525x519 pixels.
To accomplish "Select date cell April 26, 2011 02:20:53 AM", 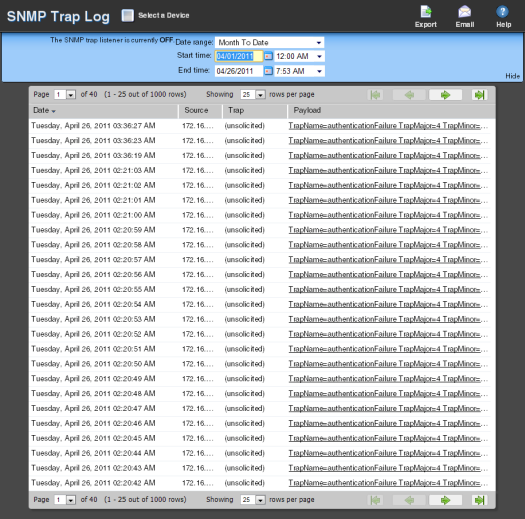I will (x=93, y=319).
